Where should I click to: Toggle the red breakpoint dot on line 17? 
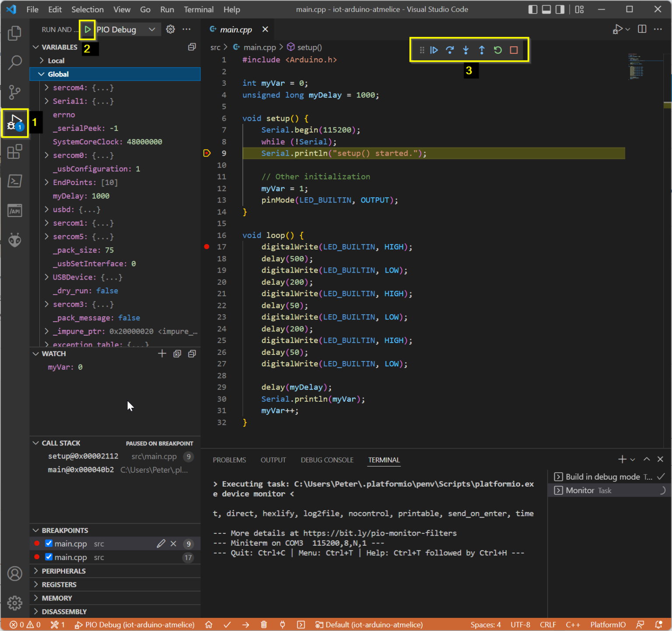[x=206, y=247]
